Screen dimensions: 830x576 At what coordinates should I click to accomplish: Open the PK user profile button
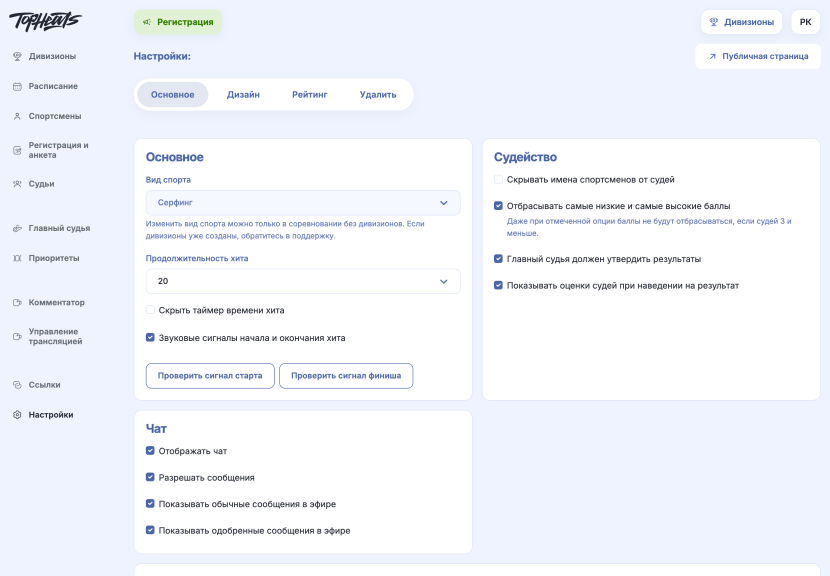[x=806, y=22]
